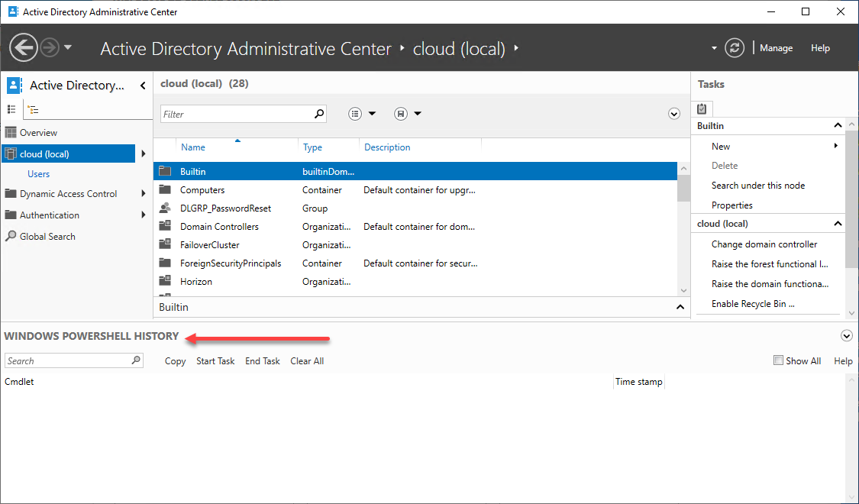Click the list scrollbar down arrow
Viewport: 859px width, 504px height.
683,290
